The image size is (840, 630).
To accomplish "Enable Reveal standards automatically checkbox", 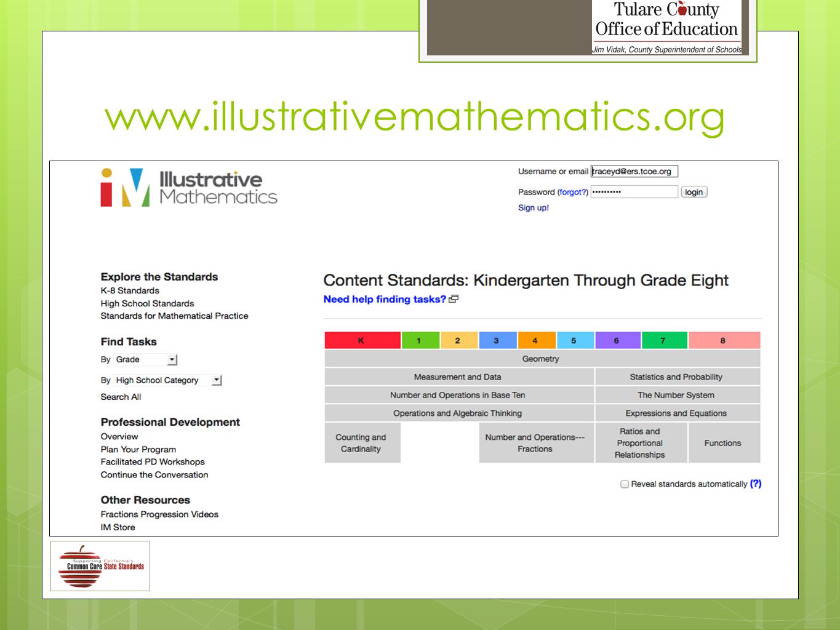I will pos(625,484).
